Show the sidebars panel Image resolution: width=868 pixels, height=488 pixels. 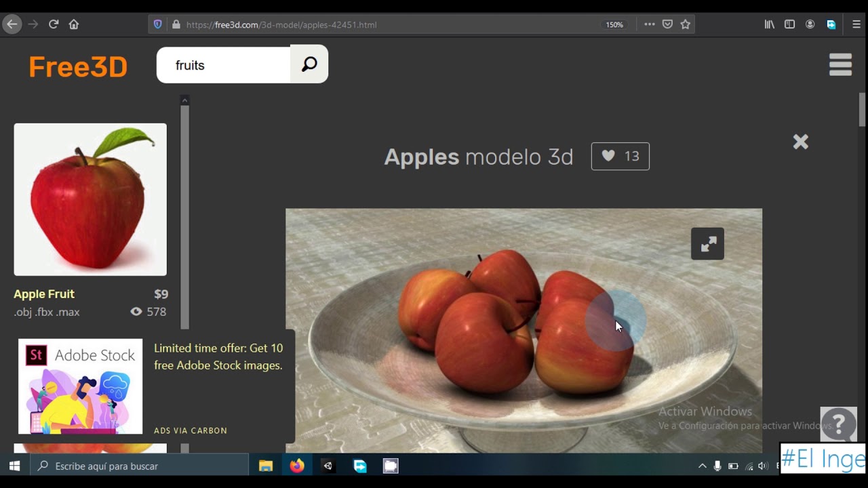[x=789, y=24]
